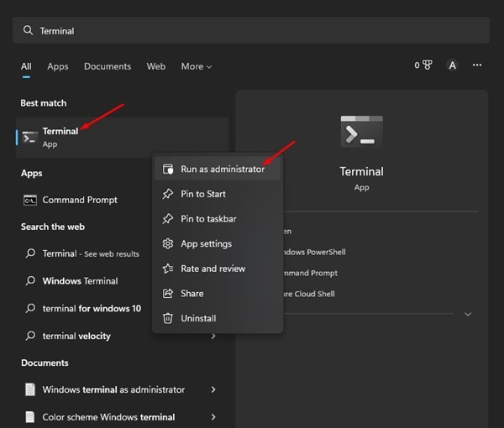This screenshot has width=504, height=428.
Task: Click the gear icon beside App settings
Action: (x=168, y=243)
